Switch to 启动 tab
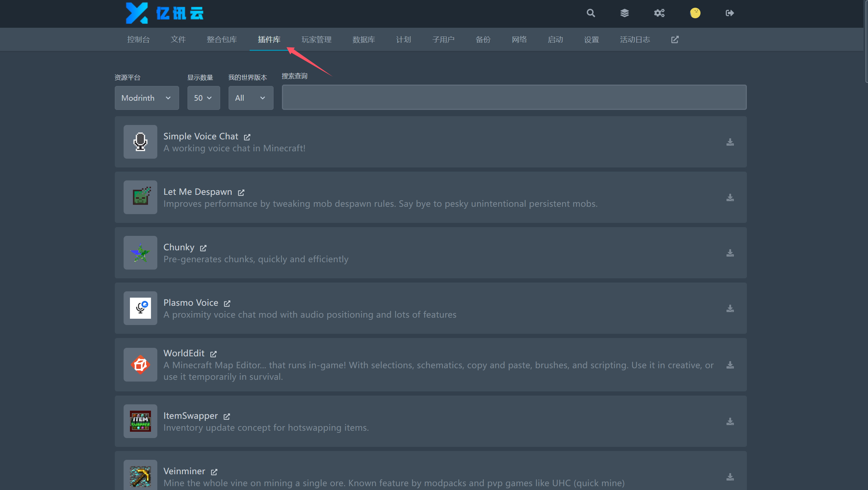 coord(555,39)
